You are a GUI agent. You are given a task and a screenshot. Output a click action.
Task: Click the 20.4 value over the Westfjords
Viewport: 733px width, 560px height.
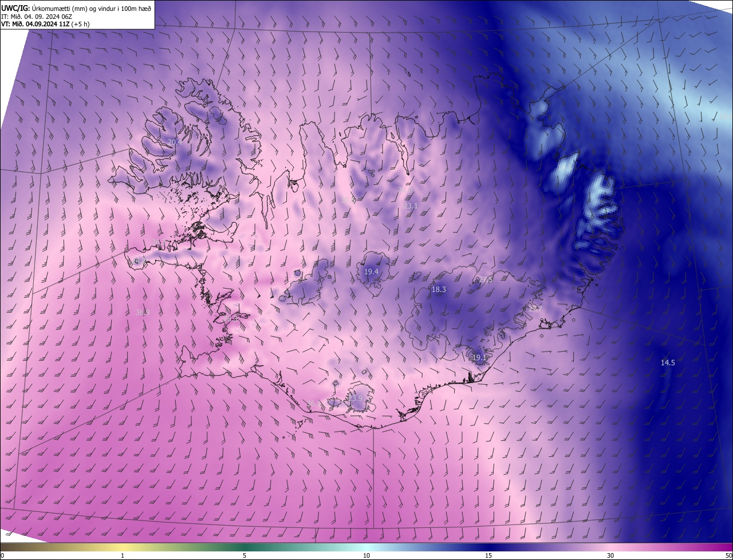[174, 142]
